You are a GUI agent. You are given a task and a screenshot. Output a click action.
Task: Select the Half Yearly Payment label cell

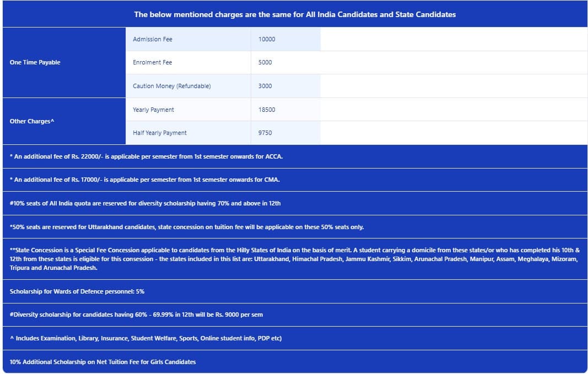pos(160,133)
